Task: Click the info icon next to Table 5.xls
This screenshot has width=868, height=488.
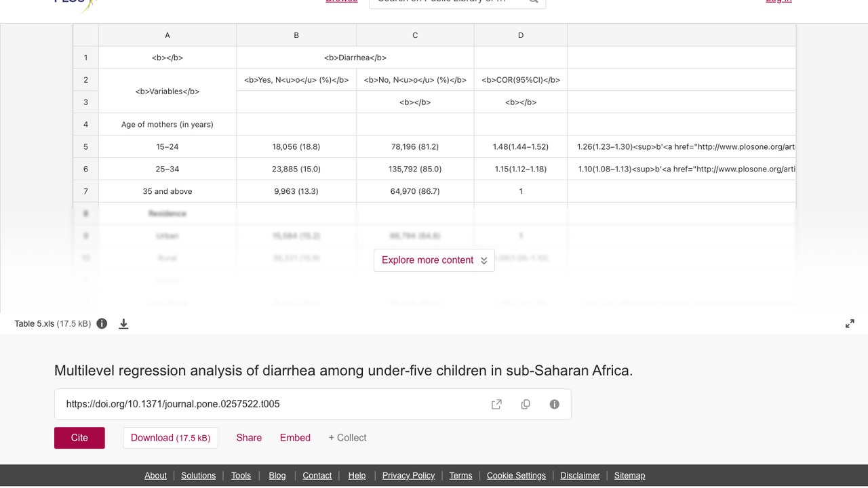Action: [102, 323]
